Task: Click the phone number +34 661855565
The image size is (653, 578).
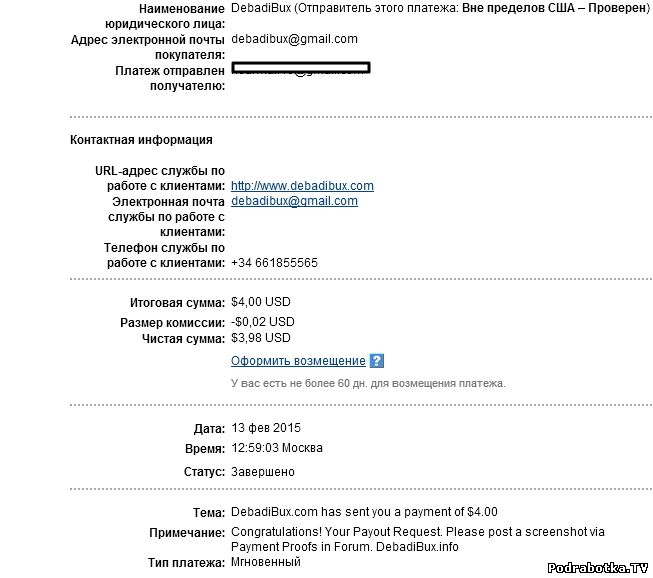Action: pyautogui.click(x=274, y=263)
